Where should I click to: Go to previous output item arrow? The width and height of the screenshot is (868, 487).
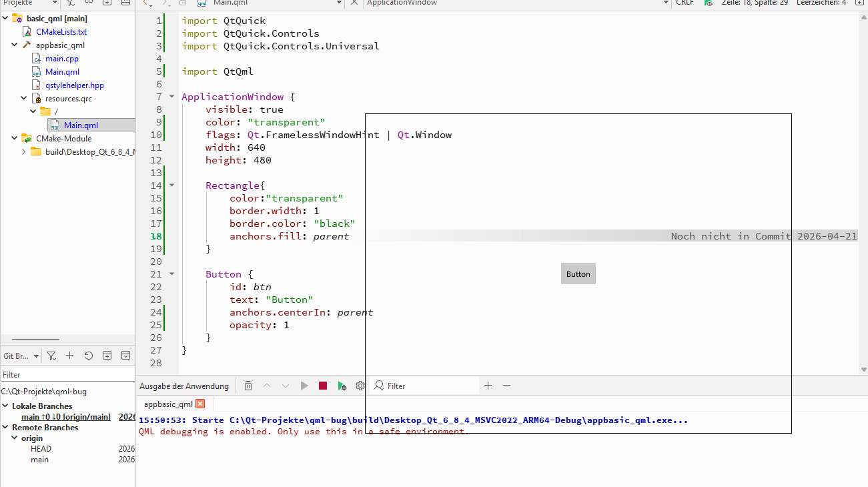(267, 386)
